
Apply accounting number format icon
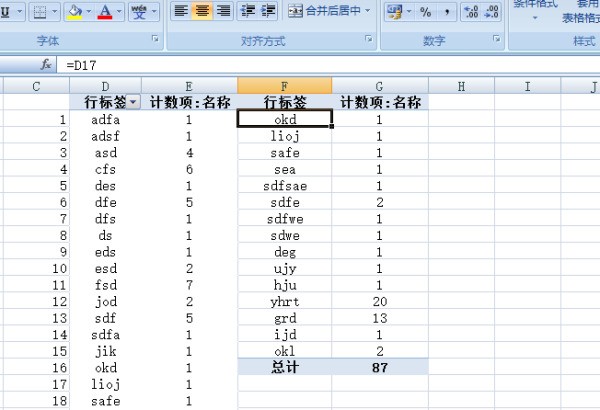pyautogui.click(x=395, y=12)
